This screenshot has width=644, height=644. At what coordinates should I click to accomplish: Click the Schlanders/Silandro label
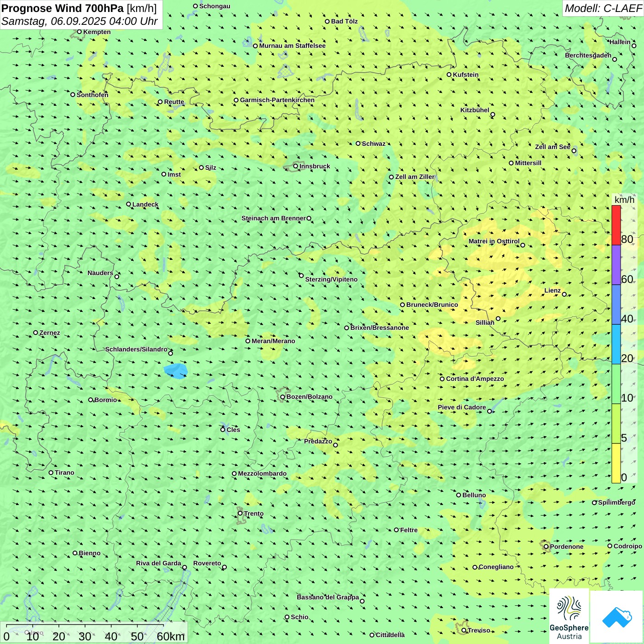tap(136, 349)
